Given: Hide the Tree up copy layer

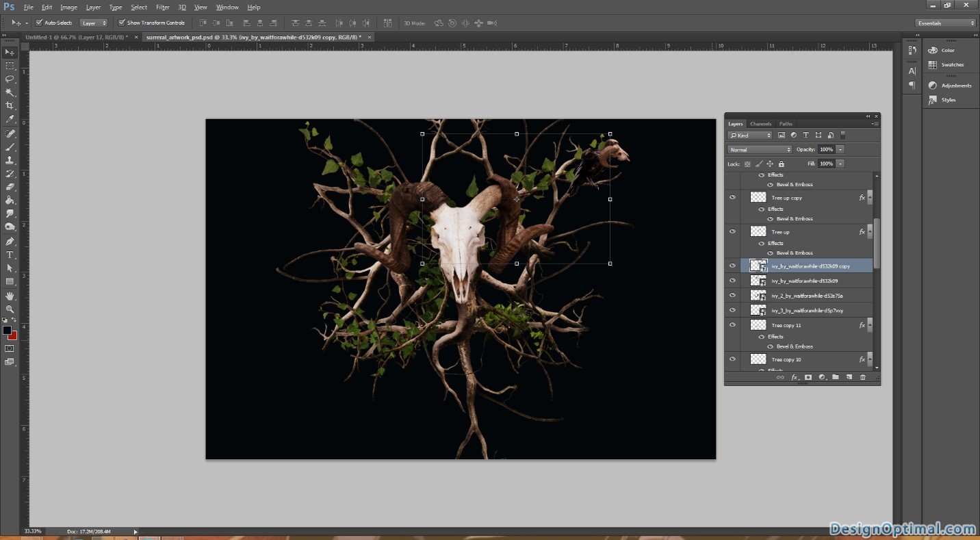Looking at the screenshot, I should tap(732, 198).
